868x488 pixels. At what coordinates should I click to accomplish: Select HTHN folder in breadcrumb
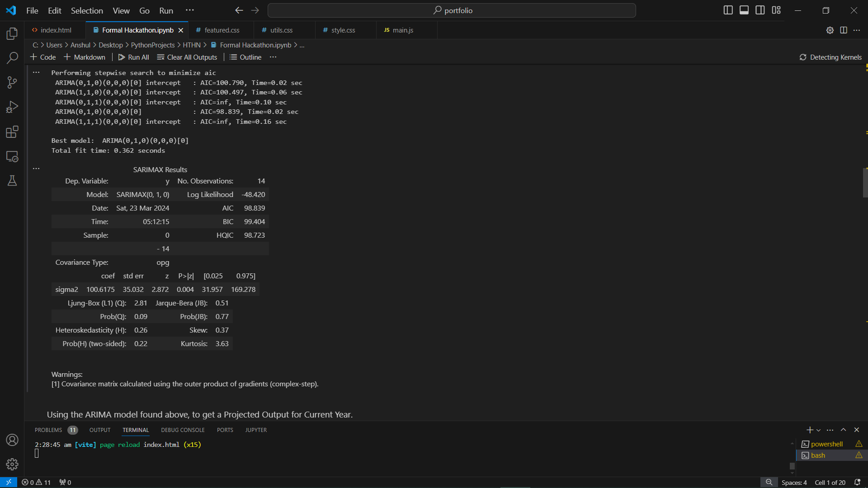[x=192, y=45]
